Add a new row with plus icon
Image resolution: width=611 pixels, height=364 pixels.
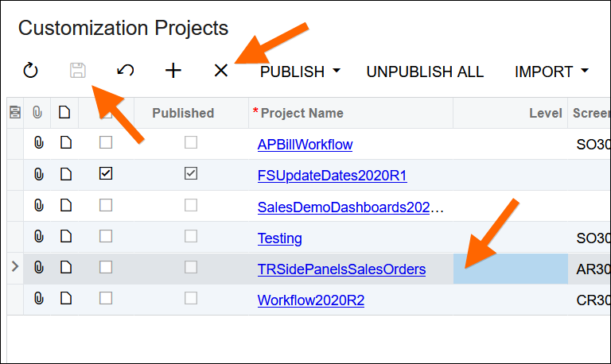(x=173, y=72)
